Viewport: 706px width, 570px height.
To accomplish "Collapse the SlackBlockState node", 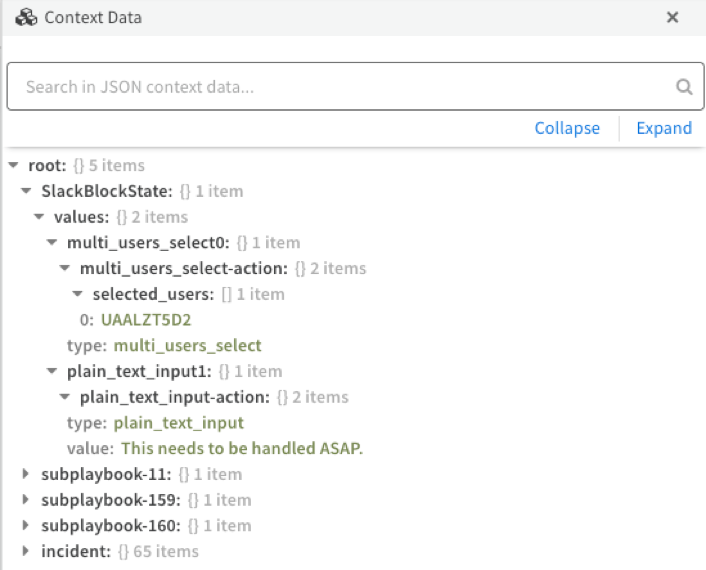I will 26,191.
